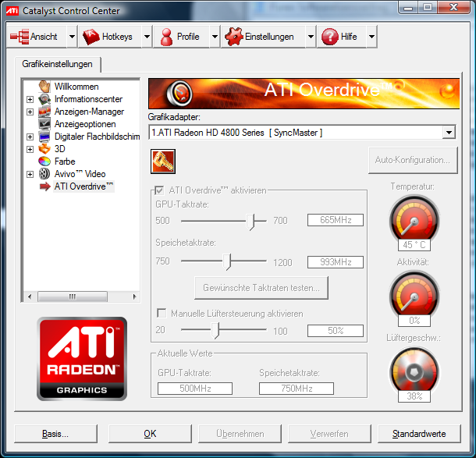
Task: Expand the Digitaler Flachbildschirm tree node
Action: [30, 137]
